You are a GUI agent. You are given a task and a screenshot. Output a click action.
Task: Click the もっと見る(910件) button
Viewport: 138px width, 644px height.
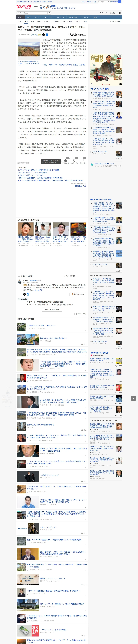52,310
